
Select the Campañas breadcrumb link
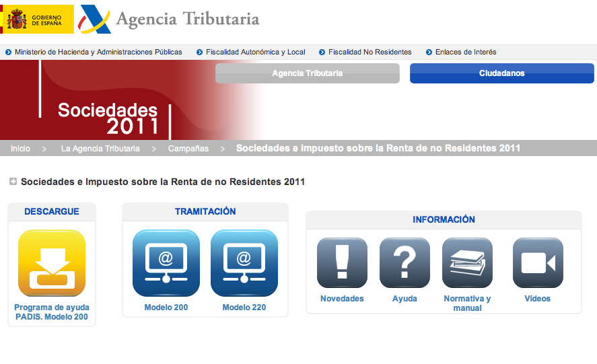click(188, 149)
